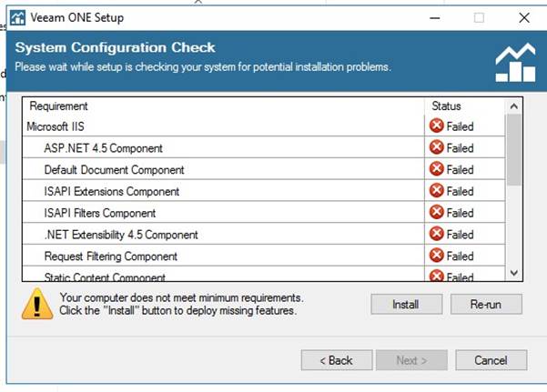Minimize the Veeam ONE Setup window
The width and height of the screenshot is (547, 392).
click(435, 18)
